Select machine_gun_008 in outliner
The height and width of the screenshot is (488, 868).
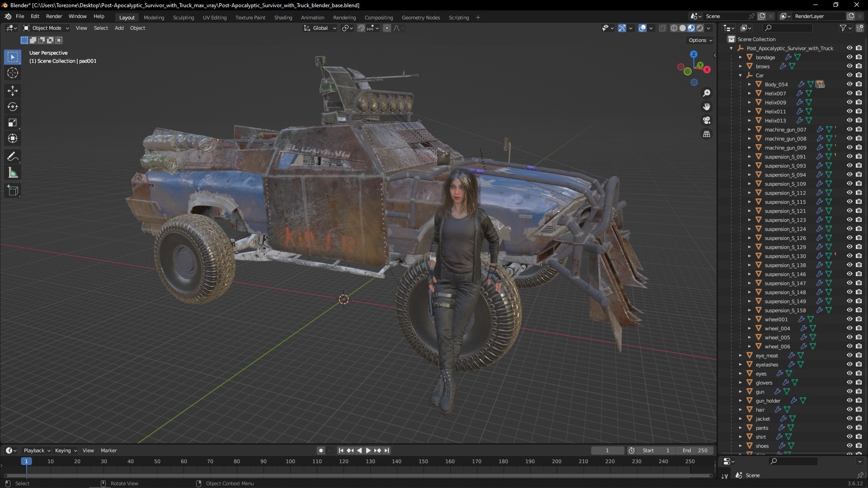[x=785, y=139]
